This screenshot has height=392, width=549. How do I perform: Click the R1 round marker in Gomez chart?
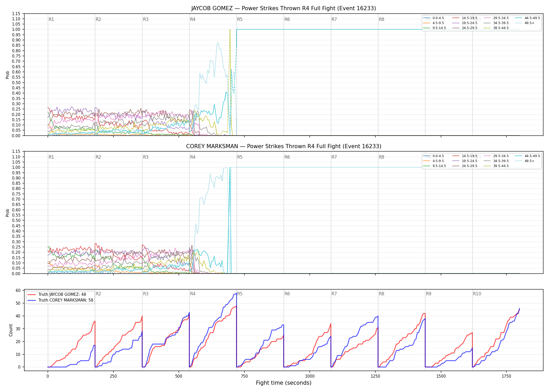click(x=51, y=19)
